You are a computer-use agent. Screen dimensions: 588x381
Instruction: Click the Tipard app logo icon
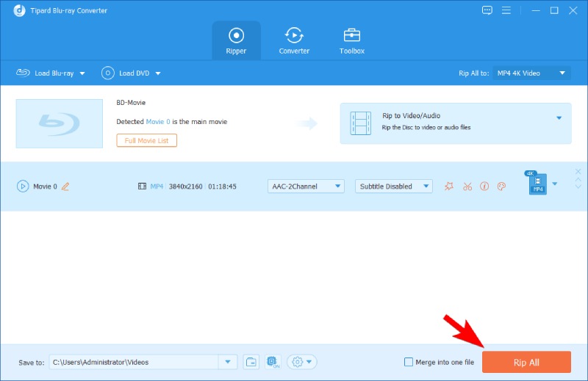(x=20, y=10)
